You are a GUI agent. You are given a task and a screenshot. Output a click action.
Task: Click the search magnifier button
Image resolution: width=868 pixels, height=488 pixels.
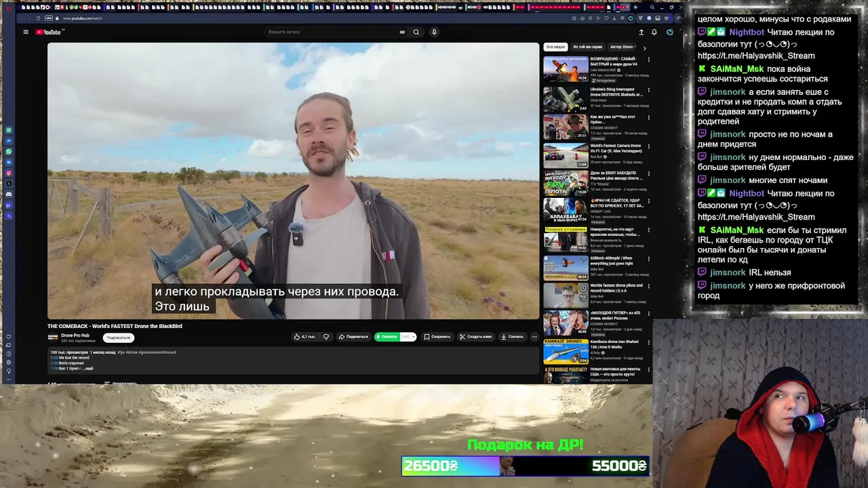(416, 32)
